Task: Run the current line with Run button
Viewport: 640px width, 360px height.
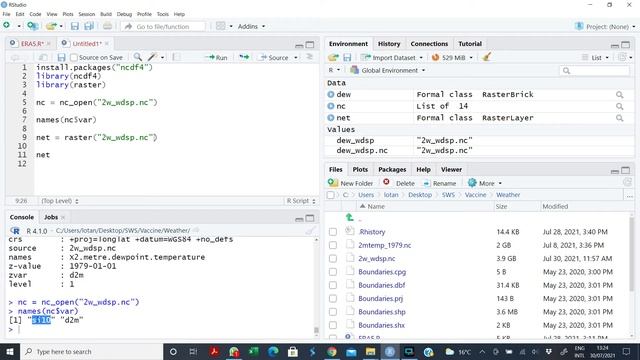Action: click(217, 58)
